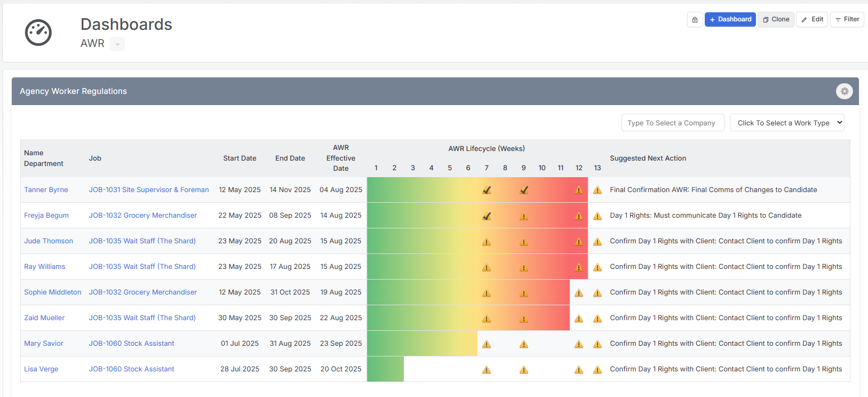Edit the dashboard
Image resolution: width=868 pixels, height=397 pixels.
click(x=812, y=19)
